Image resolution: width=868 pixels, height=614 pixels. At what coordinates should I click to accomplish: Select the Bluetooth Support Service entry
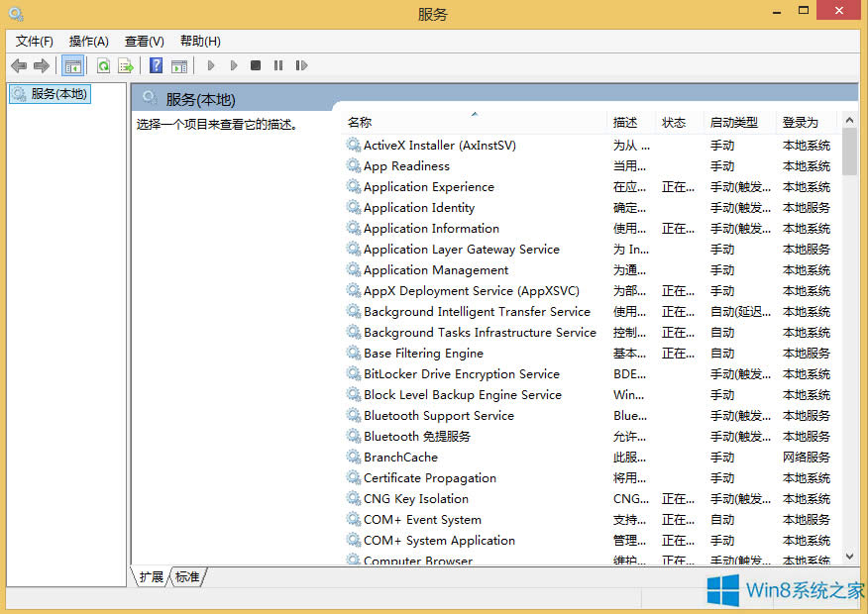click(438, 415)
